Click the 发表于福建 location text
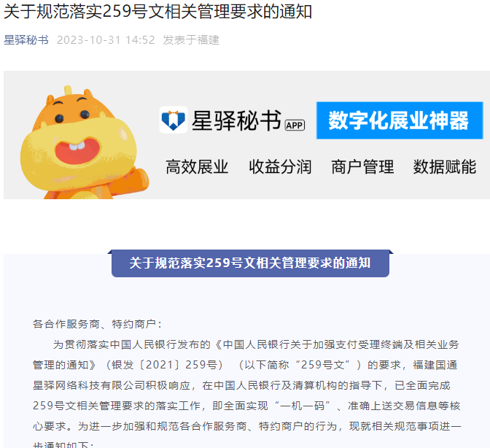The height and width of the screenshot is (448, 490). 191,40
